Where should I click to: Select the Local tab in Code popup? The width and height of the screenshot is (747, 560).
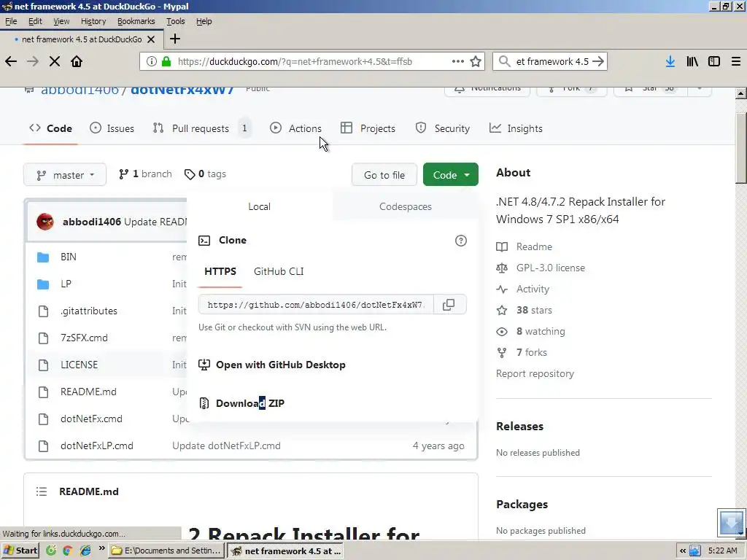tap(259, 206)
